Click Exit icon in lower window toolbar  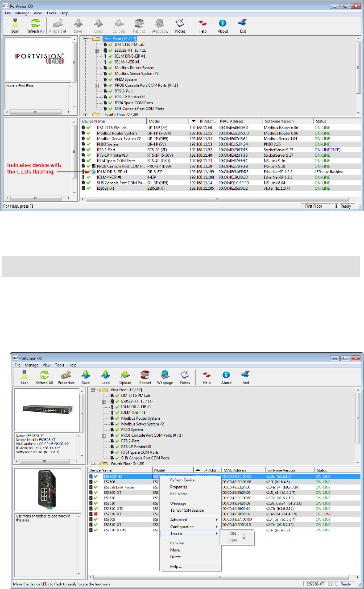(246, 375)
